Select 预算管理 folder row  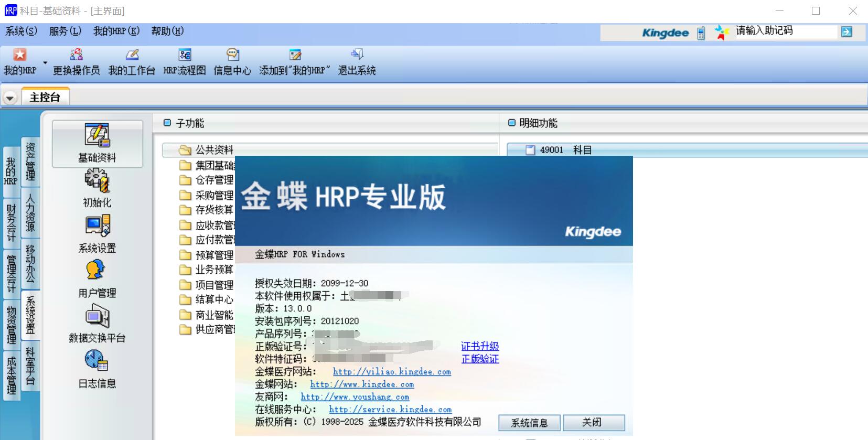click(207, 255)
